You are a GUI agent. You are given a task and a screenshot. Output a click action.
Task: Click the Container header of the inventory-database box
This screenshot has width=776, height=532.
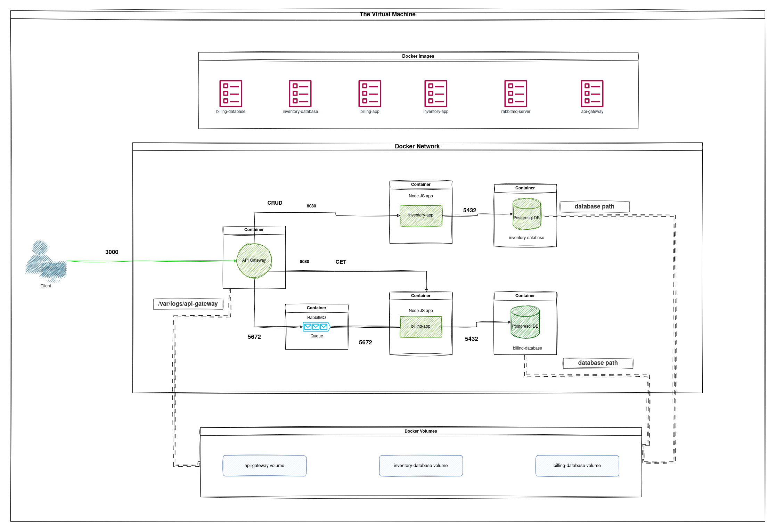click(525, 188)
